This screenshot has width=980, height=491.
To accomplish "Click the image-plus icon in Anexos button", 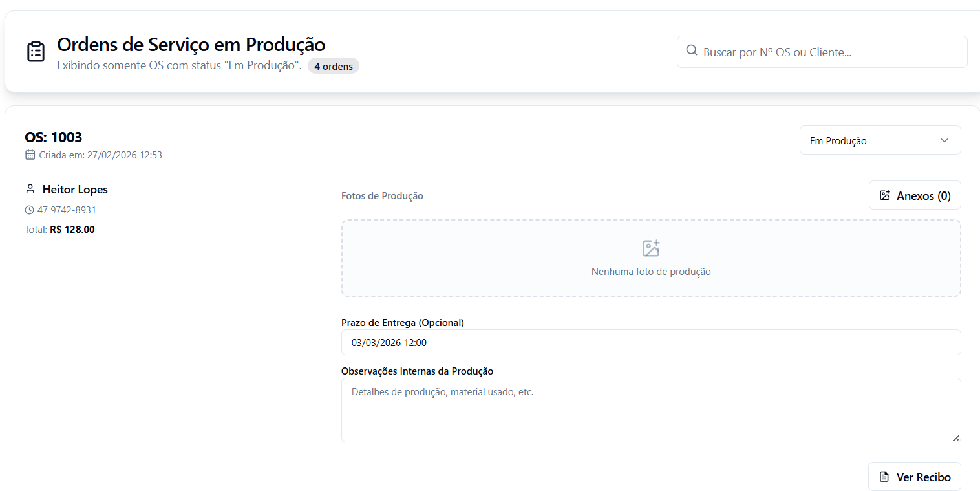I will tap(885, 195).
